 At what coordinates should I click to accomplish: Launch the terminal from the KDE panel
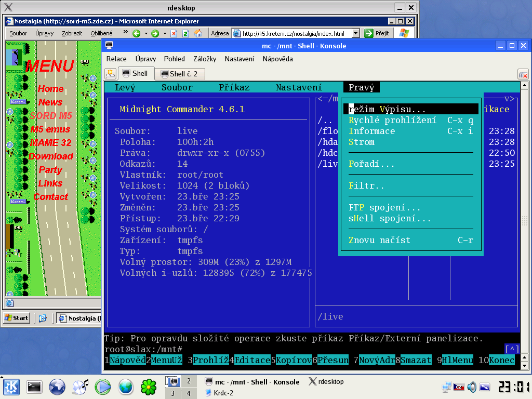(34, 387)
